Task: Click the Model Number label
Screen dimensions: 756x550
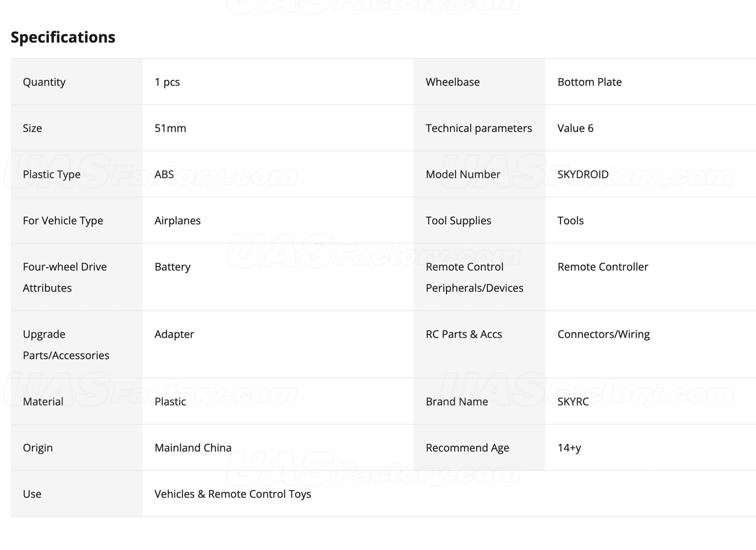Action: click(x=463, y=174)
